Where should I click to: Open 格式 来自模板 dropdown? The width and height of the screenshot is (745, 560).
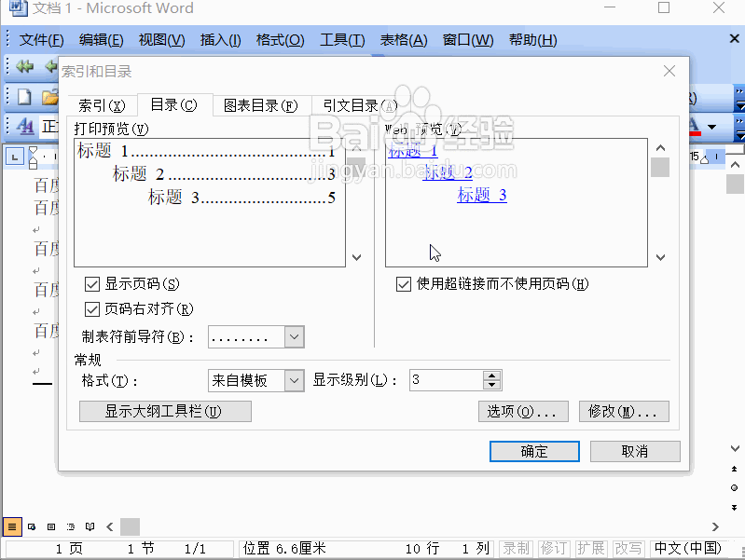294,380
